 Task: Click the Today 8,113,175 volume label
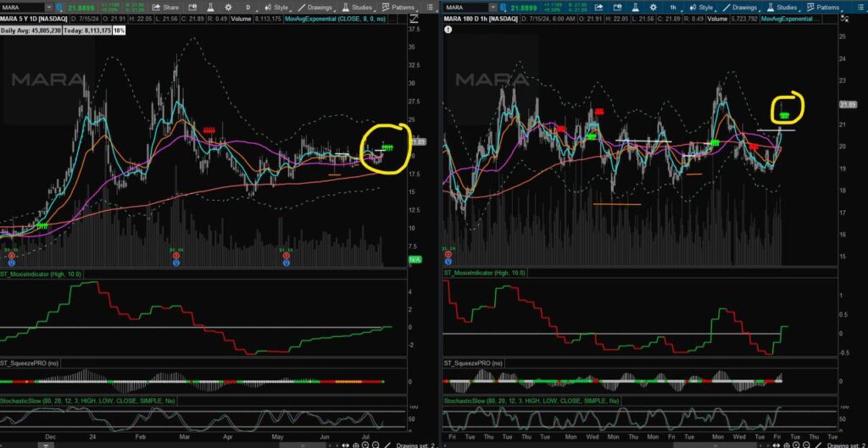[x=88, y=30]
